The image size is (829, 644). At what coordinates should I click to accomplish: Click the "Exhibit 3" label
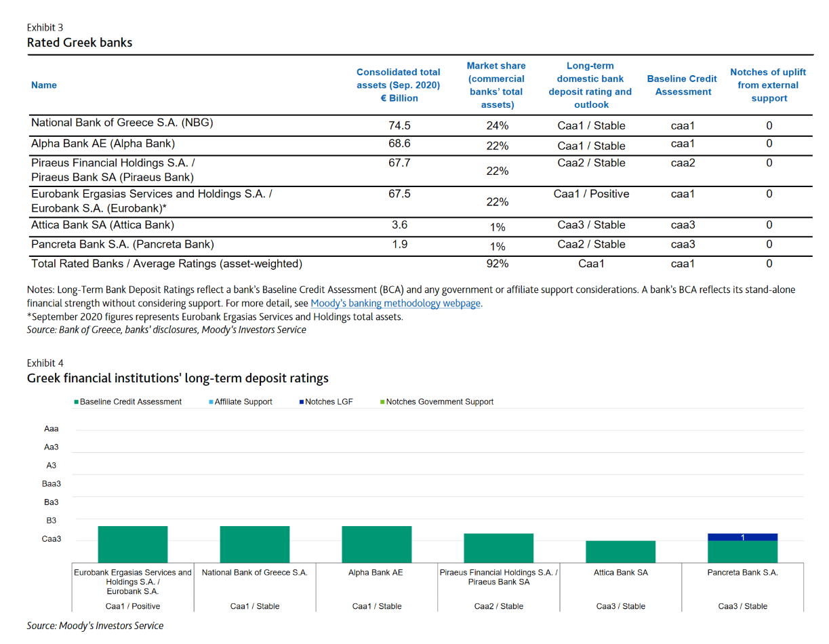[45, 27]
